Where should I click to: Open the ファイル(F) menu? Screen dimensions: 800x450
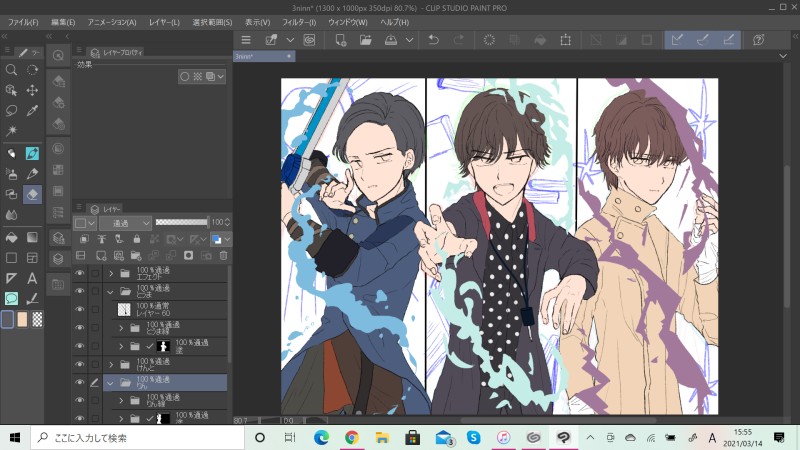point(23,22)
